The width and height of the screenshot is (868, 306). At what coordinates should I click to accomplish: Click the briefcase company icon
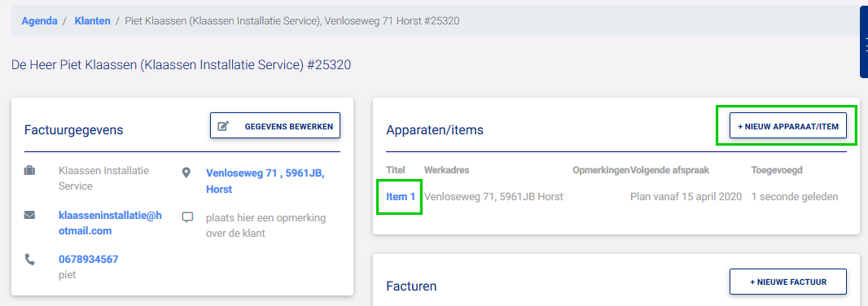pos(30,171)
